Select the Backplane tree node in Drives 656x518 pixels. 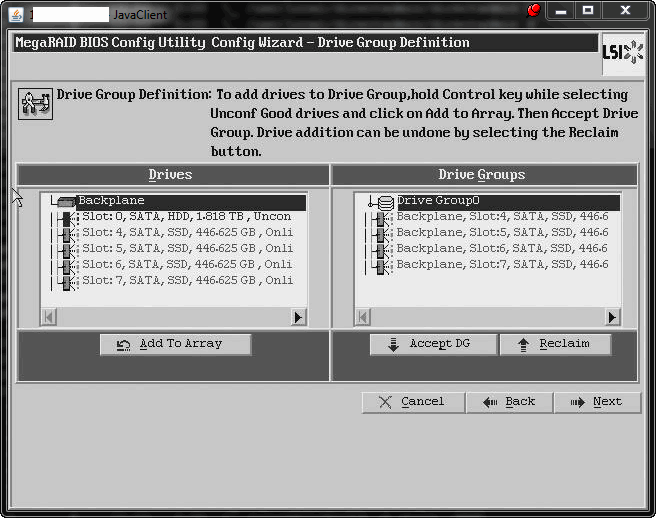[x=192, y=201]
